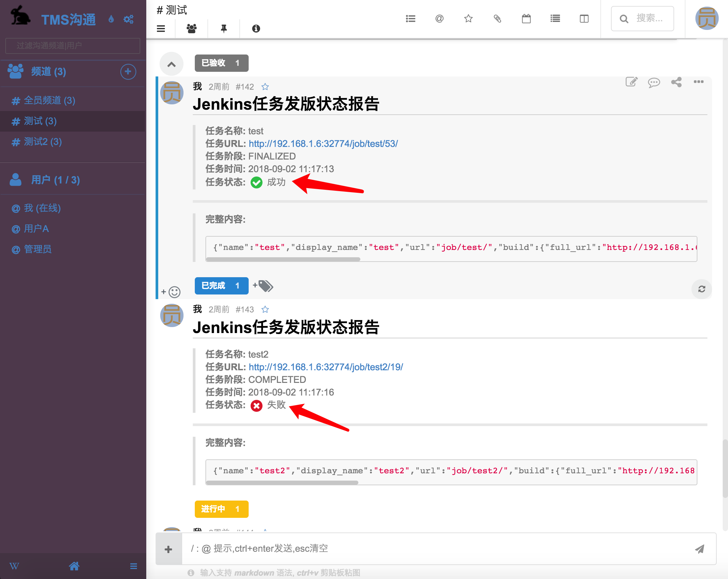
Task: Expand 用户 (1 / 3) section header
Action: click(x=55, y=180)
